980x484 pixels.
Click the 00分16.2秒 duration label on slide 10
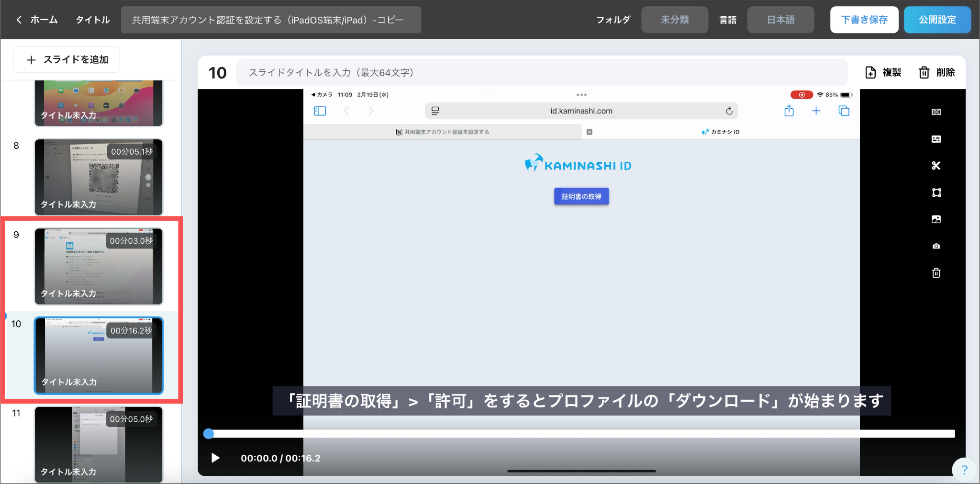click(131, 331)
